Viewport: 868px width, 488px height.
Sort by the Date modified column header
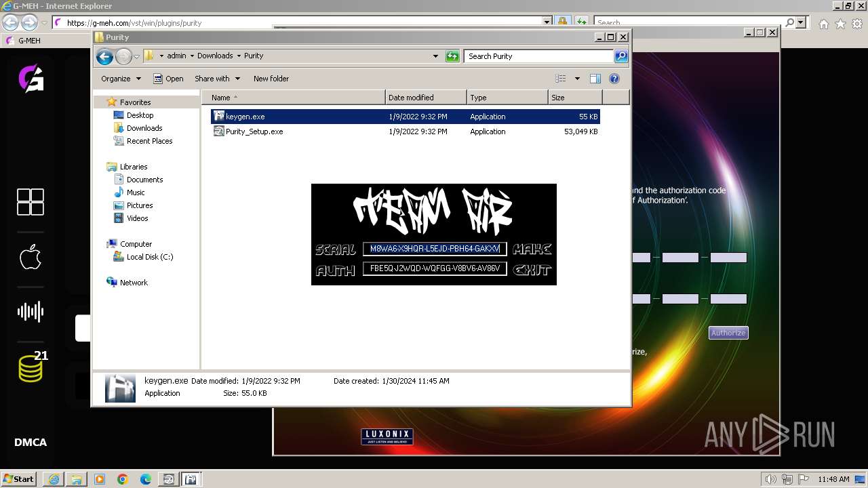coord(426,98)
